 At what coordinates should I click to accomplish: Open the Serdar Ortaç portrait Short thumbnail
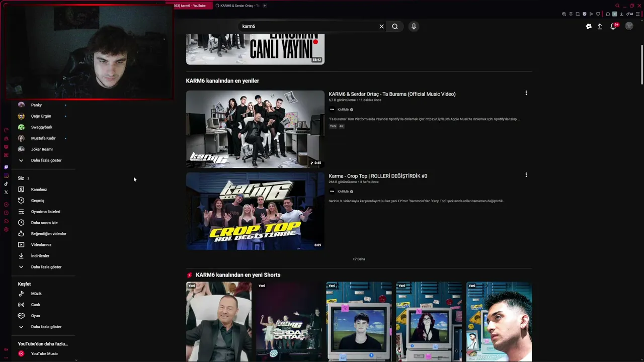coord(219,322)
